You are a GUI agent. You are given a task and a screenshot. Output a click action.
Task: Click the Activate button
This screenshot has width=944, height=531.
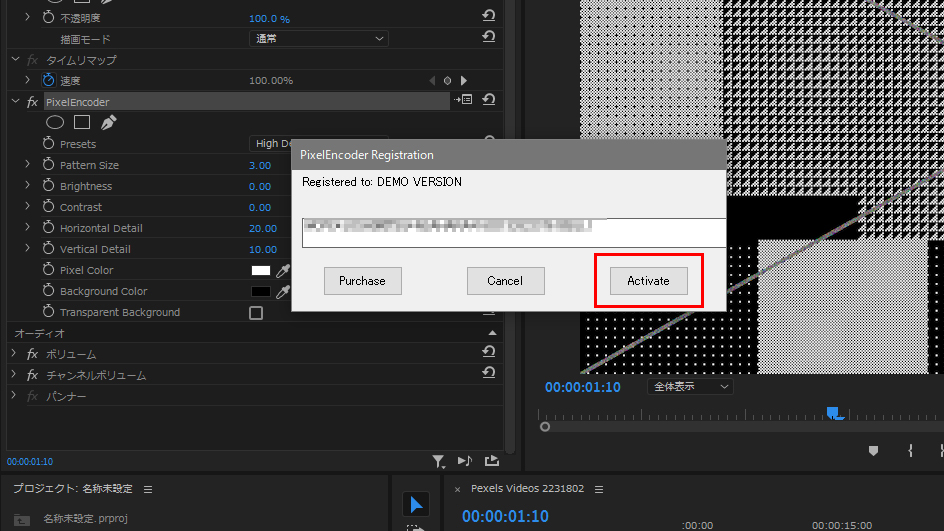point(648,281)
